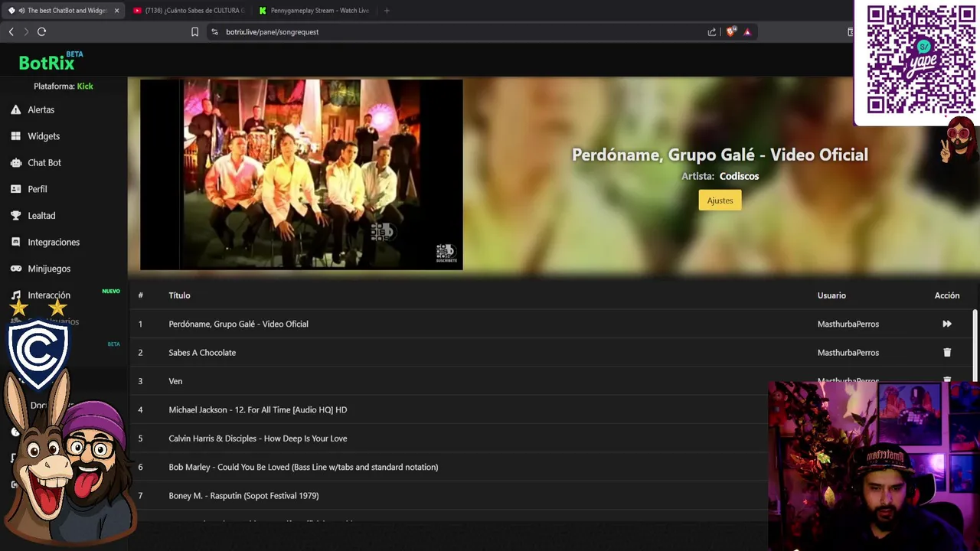Viewport: 980px width, 551px height.
Task: Click the Brave rewards triangle icon
Action: [747, 31]
